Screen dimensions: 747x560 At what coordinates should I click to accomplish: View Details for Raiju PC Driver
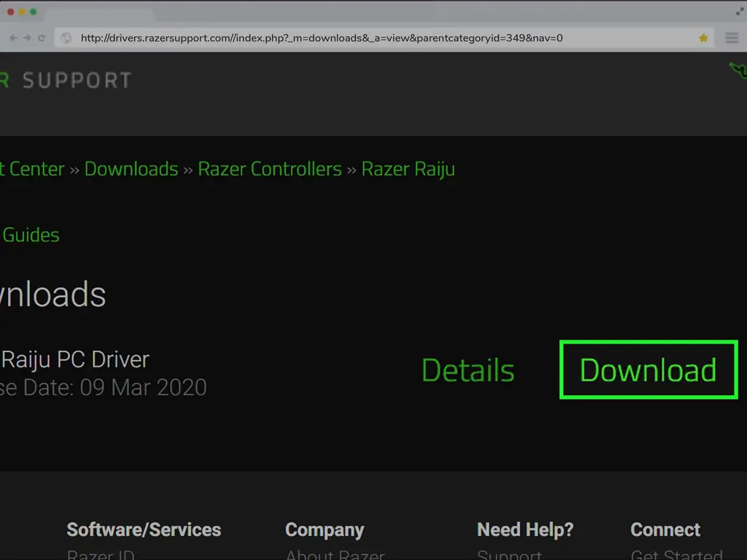point(468,370)
